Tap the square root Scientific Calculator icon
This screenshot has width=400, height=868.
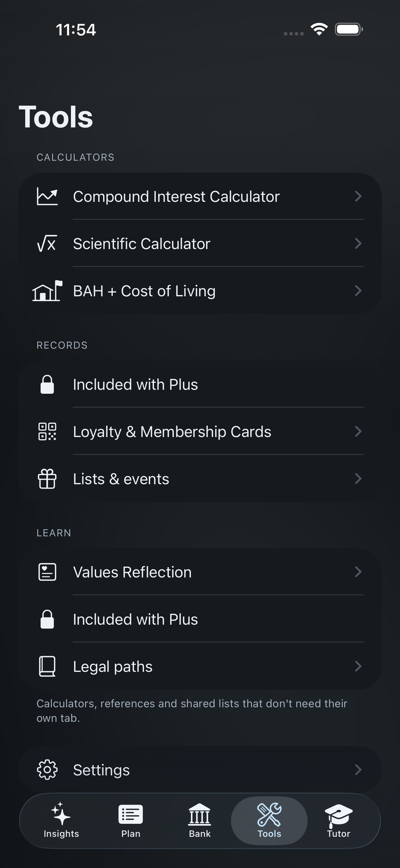[x=47, y=244]
